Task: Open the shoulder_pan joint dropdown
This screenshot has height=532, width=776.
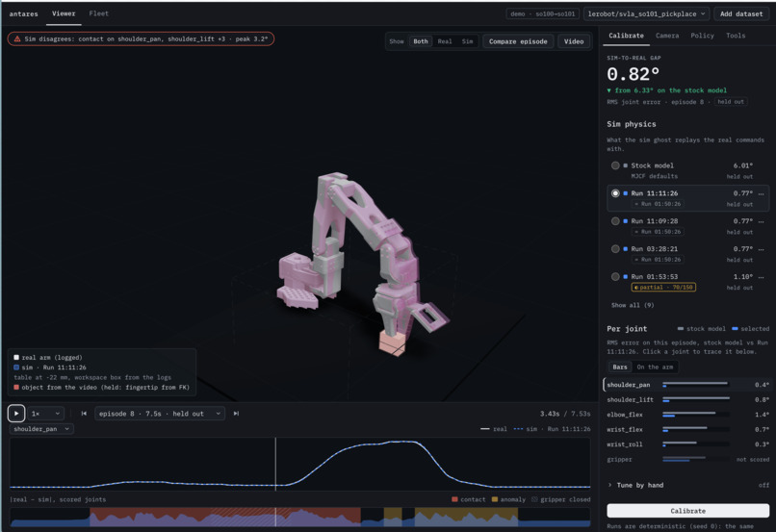Action: pos(41,429)
